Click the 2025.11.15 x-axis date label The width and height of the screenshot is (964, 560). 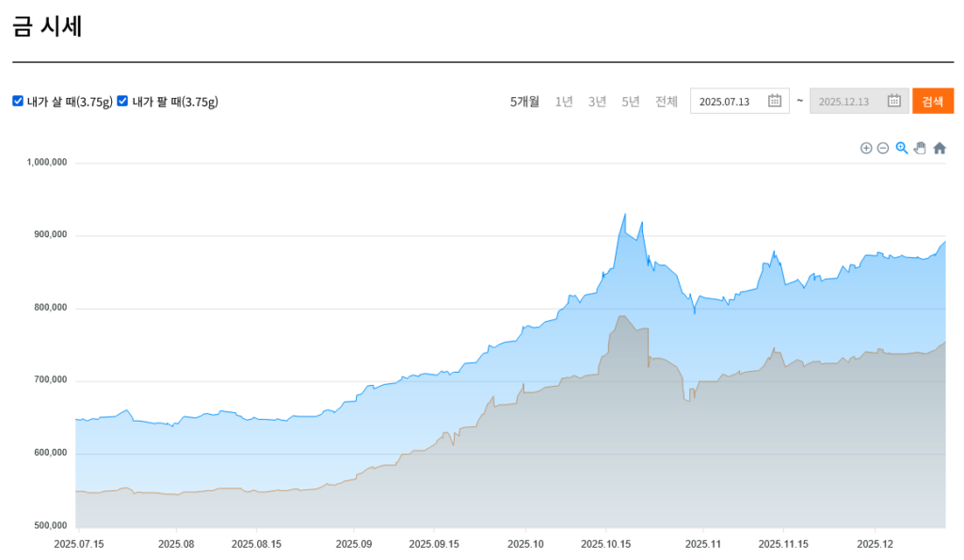(783, 544)
